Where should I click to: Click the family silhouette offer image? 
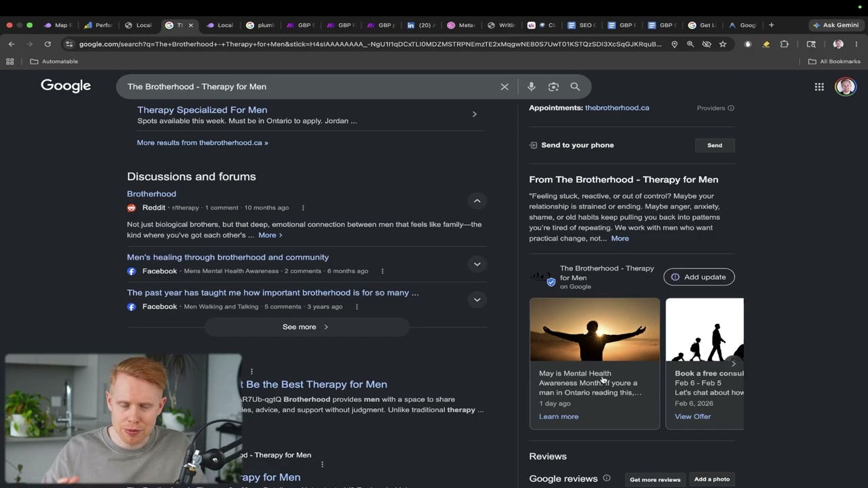click(x=705, y=330)
